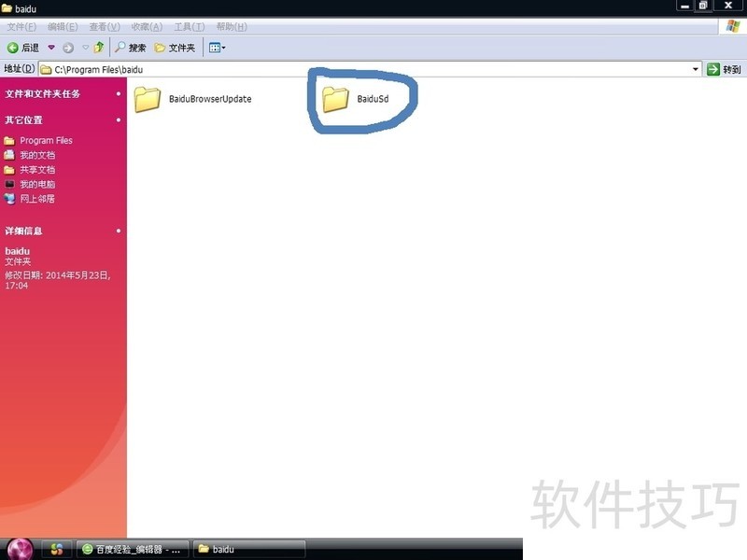Select the BaiduBrowserUpdate folder icon
The height and width of the screenshot is (560, 747).
tap(148, 99)
